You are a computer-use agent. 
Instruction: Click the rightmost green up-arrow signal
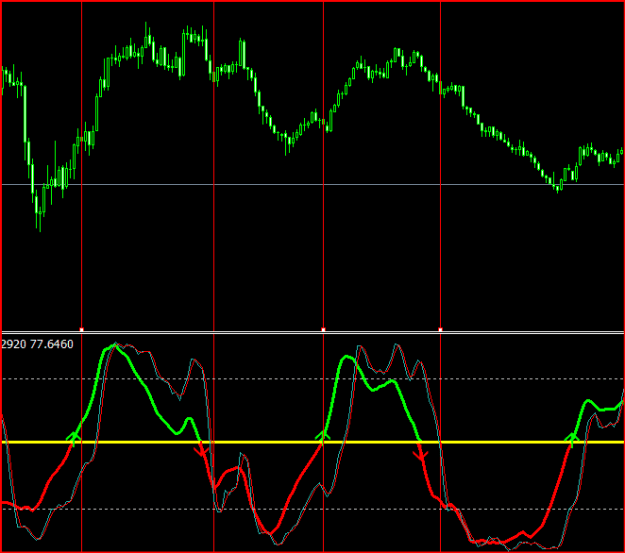pos(572,440)
